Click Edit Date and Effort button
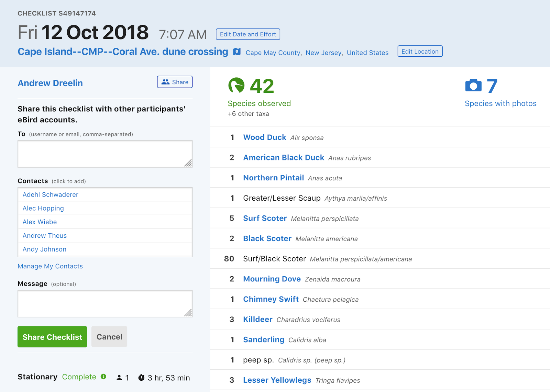This screenshot has width=550, height=392. coord(248,34)
